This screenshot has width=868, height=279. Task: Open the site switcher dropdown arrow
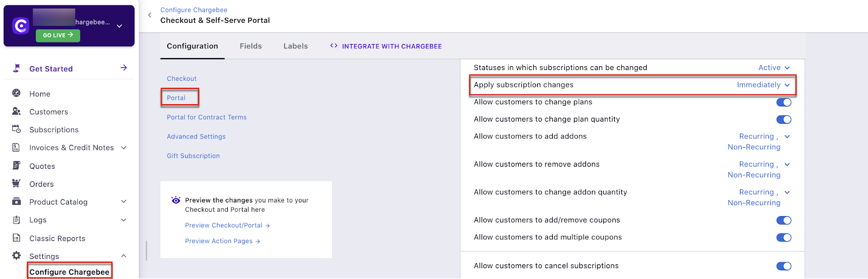(x=119, y=26)
